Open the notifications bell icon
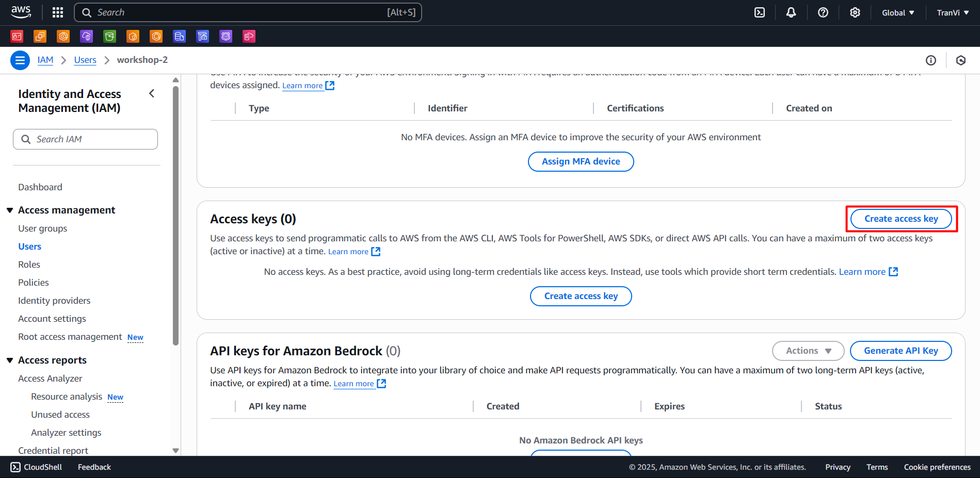This screenshot has height=478, width=980. (x=791, y=12)
